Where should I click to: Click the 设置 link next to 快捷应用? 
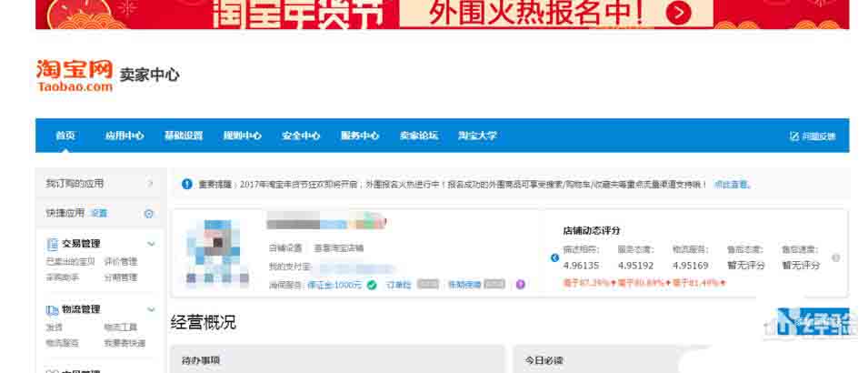point(99,214)
